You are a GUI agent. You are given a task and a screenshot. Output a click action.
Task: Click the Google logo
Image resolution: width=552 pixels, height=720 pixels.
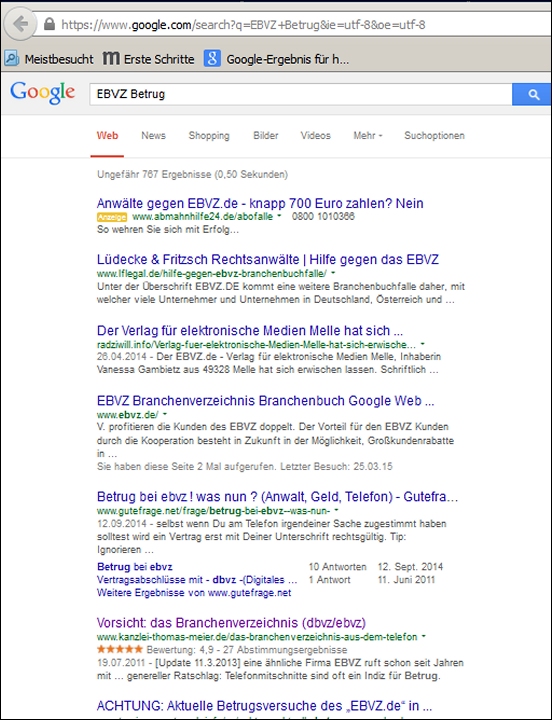(x=42, y=94)
